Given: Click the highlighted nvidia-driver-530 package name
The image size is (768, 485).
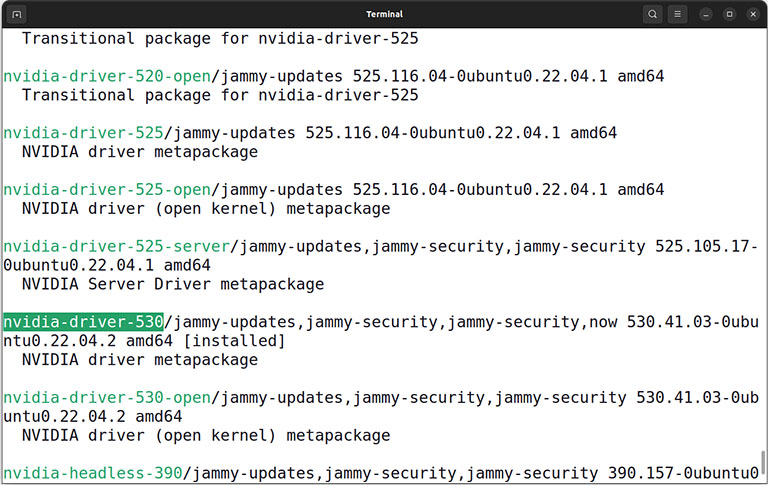Looking at the screenshot, I should [83, 322].
